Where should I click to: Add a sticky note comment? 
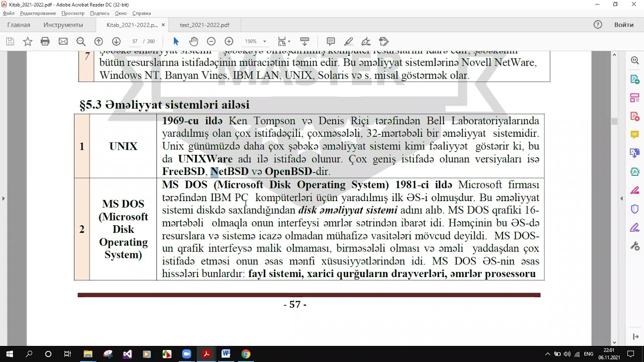pos(331,41)
